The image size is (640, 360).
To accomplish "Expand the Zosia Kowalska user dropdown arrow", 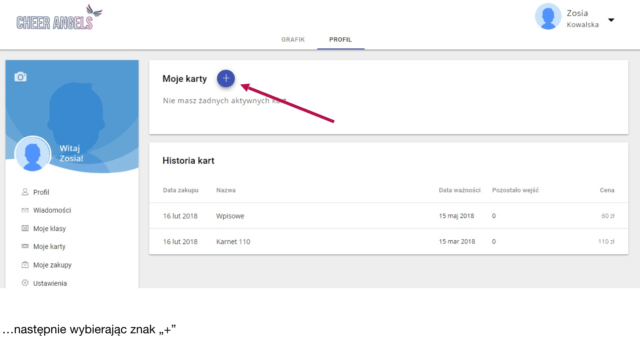I will [611, 20].
